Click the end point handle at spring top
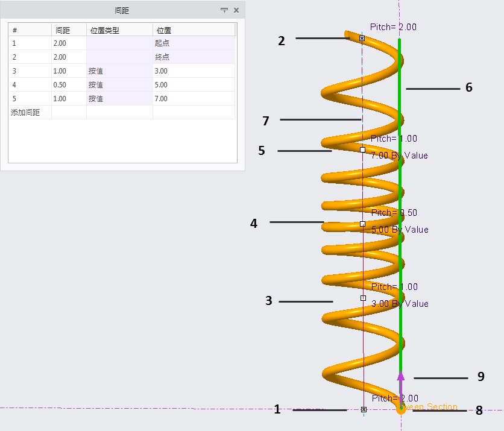The width and height of the screenshot is (504, 431). (362, 38)
